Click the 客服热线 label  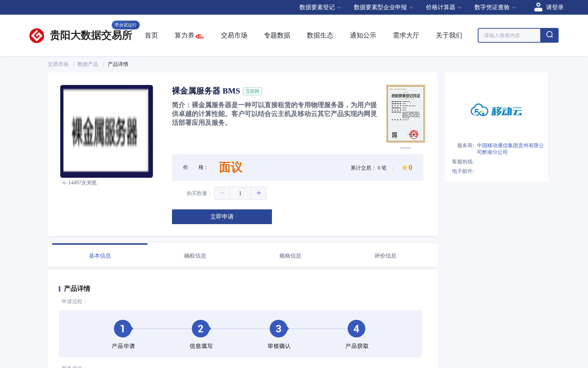(x=463, y=162)
